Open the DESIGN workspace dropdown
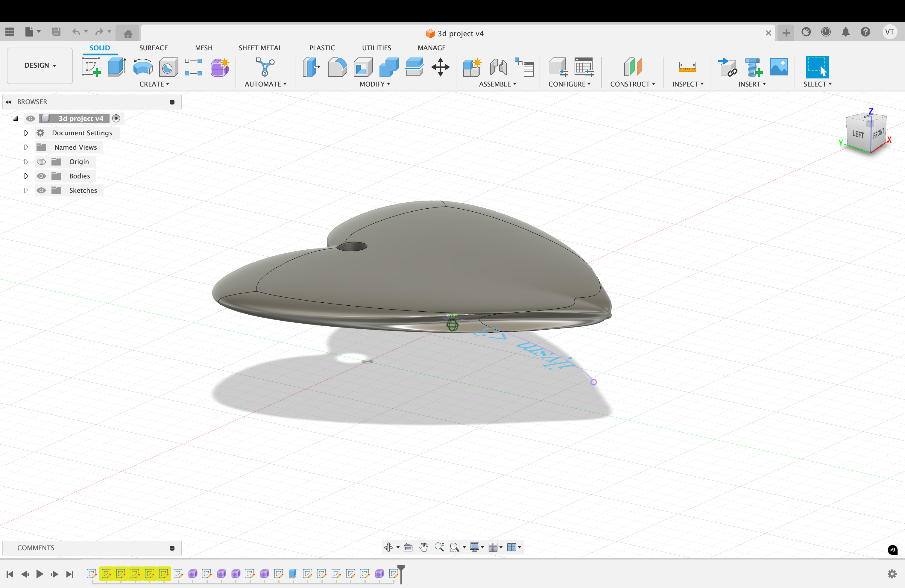Image resolution: width=905 pixels, height=588 pixels. (x=40, y=66)
